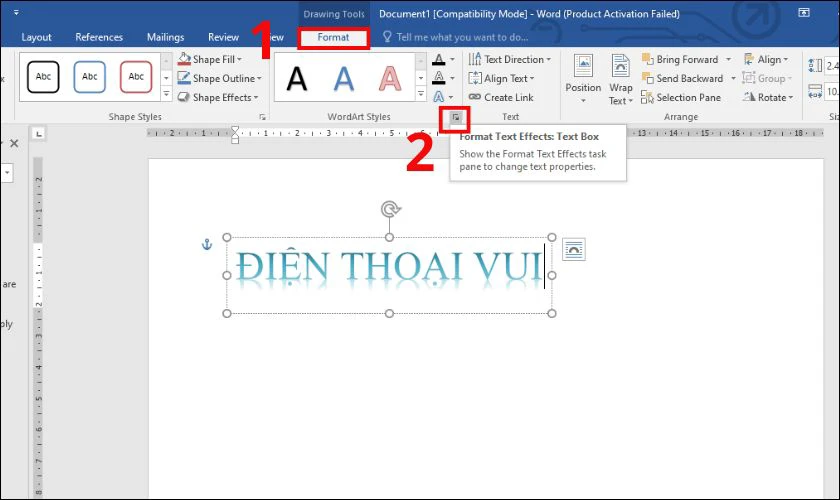Open the Send Backward dropdown arrow
The height and width of the screenshot is (500, 840).
[x=733, y=78]
